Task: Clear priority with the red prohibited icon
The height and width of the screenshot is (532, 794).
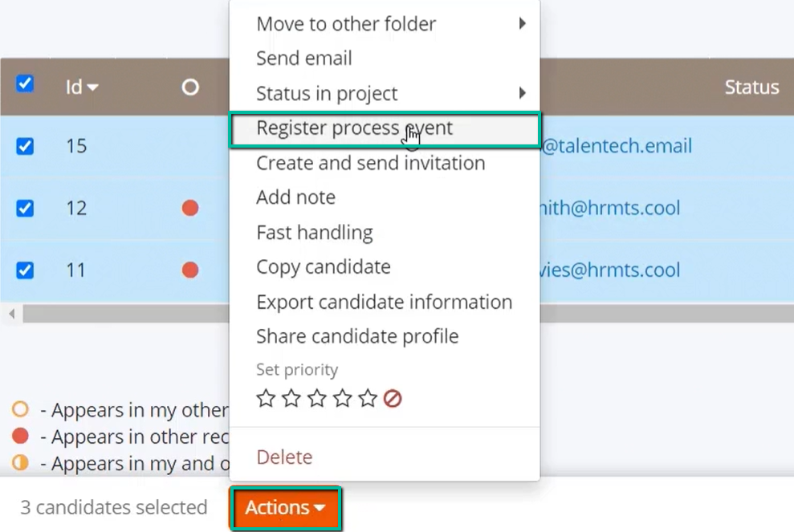Action: tap(393, 399)
